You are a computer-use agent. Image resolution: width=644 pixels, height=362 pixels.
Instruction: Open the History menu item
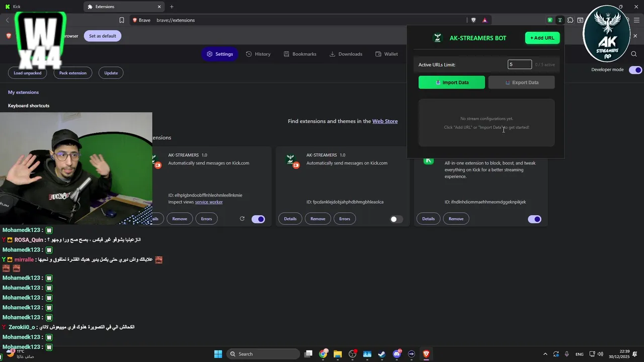pos(258,54)
